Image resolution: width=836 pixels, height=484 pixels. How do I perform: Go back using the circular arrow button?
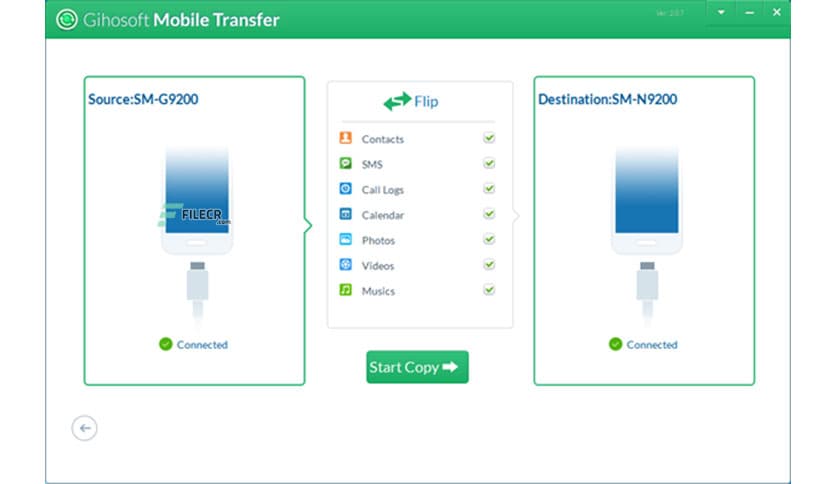(x=84, y=428)
